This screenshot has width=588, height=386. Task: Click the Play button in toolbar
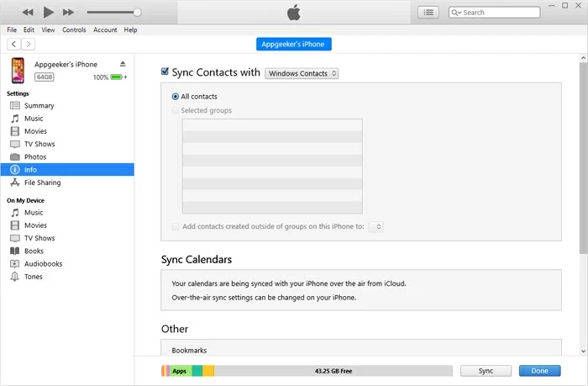coord(48,12)
